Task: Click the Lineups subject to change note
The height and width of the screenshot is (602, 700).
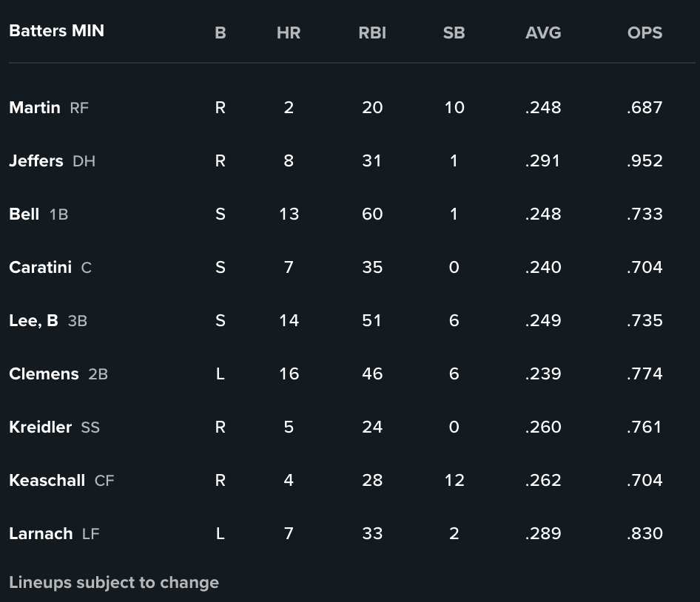Action: coord(114,582)
